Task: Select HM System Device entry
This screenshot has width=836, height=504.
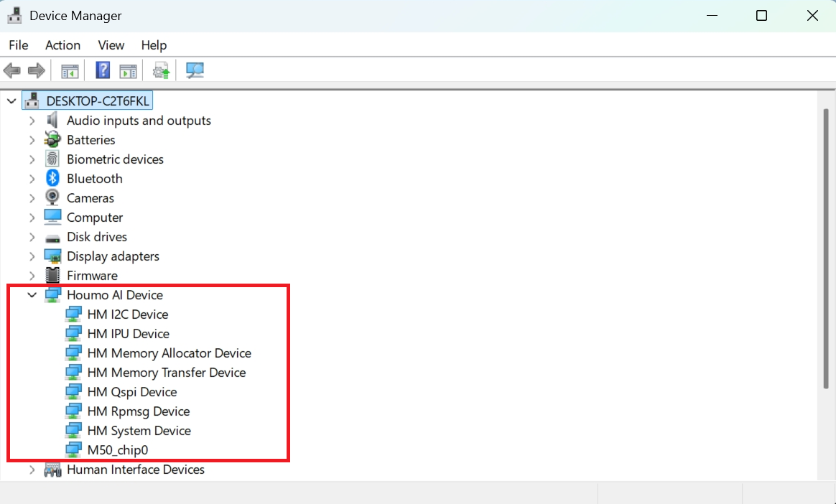Action: tap(139, 431)
